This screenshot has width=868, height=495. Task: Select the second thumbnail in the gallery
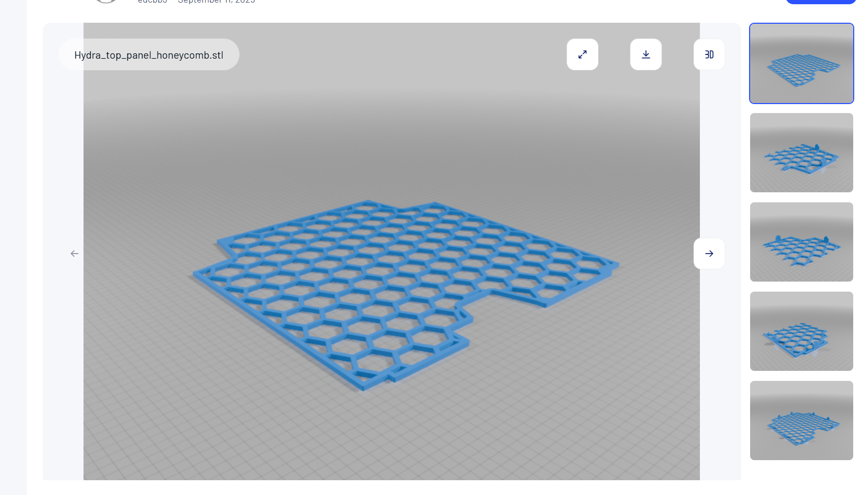(801, 153)
